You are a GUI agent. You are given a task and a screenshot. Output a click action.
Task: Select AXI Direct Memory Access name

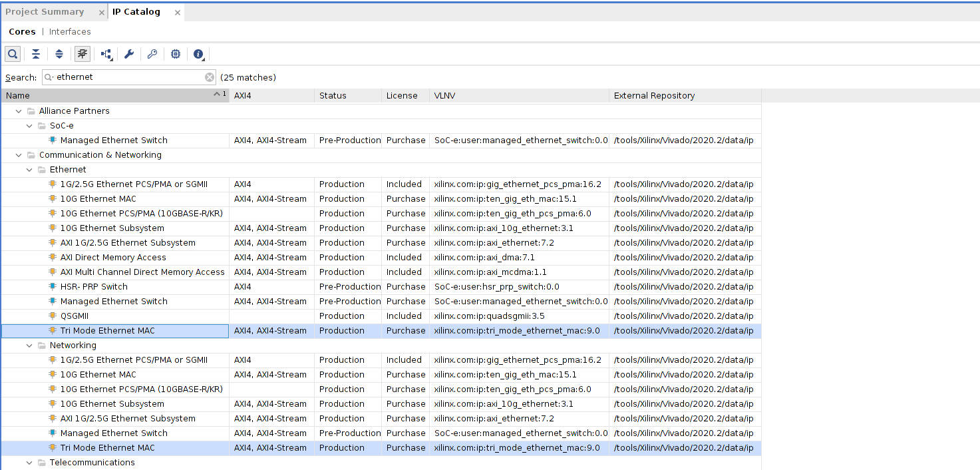(113, 258)
